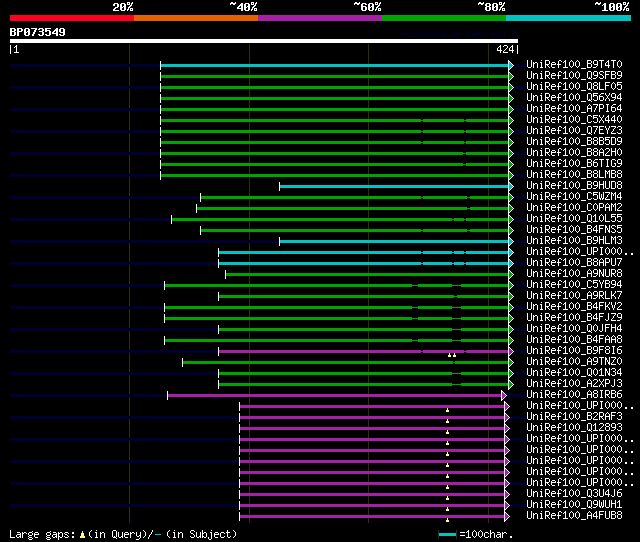Select UniRef100_A2XPJ3 in the hit list
The image size is (640, 542).
[x=574, y=384]
